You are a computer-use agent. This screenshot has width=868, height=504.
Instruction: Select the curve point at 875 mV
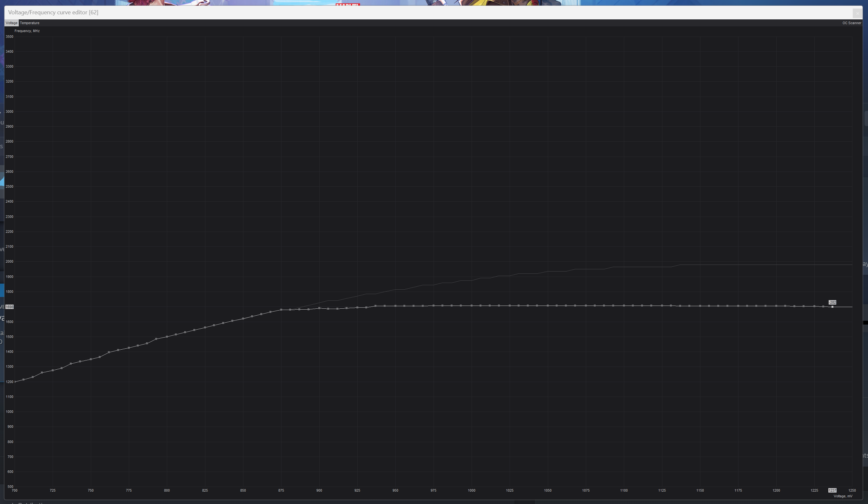click(x=282, y=310)
